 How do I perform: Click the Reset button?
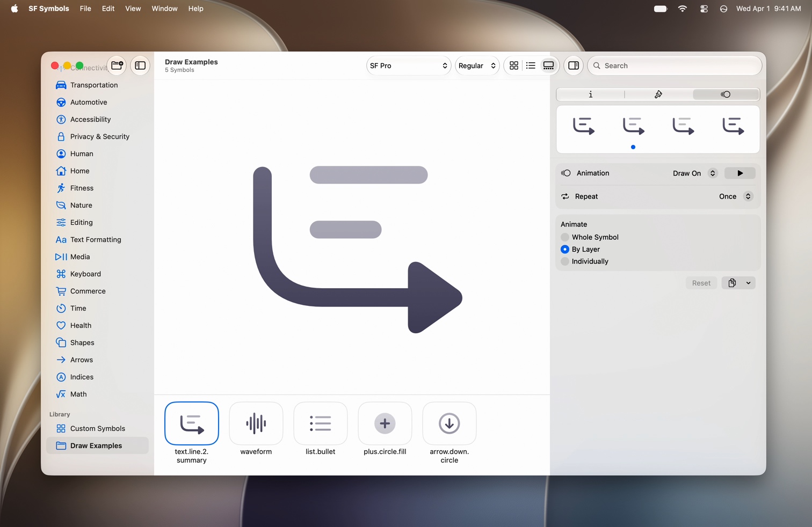701,283
